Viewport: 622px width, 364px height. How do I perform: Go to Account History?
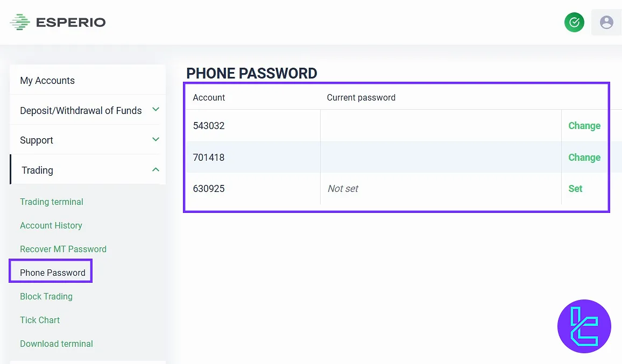[x=51, y=226]
